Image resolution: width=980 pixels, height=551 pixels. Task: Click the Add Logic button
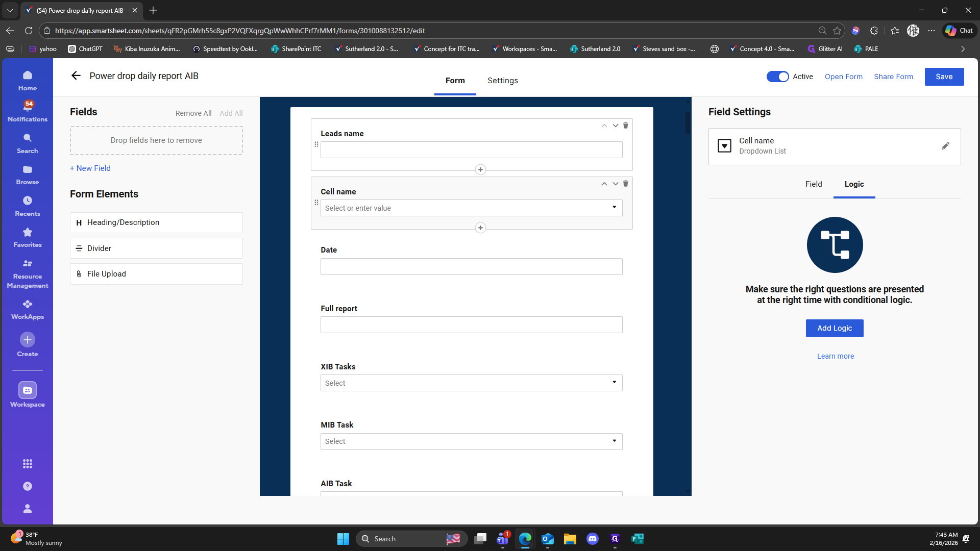coord(834,328)
